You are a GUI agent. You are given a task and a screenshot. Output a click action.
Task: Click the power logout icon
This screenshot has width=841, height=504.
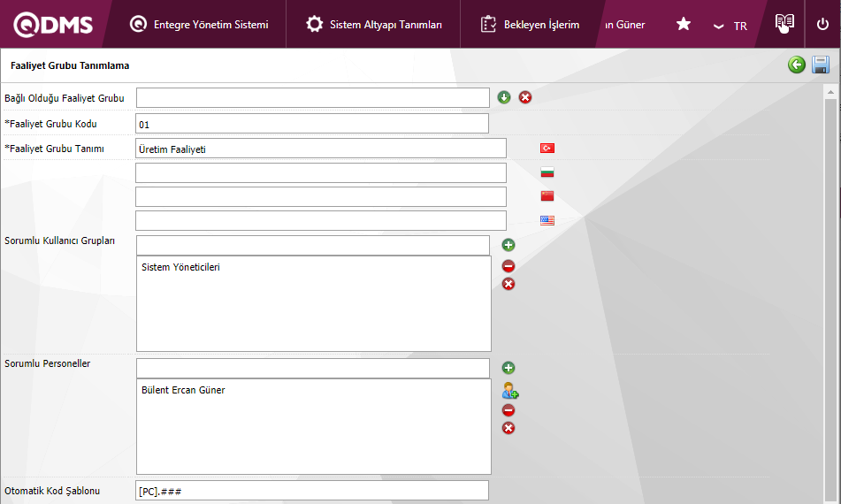pyautogui.click(x=822, y=24)
